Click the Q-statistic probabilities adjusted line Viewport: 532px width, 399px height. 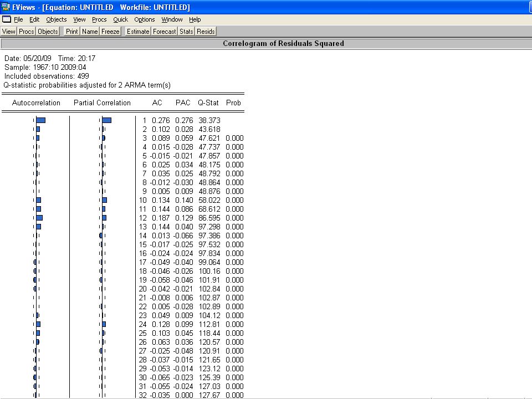click(87, 85)
